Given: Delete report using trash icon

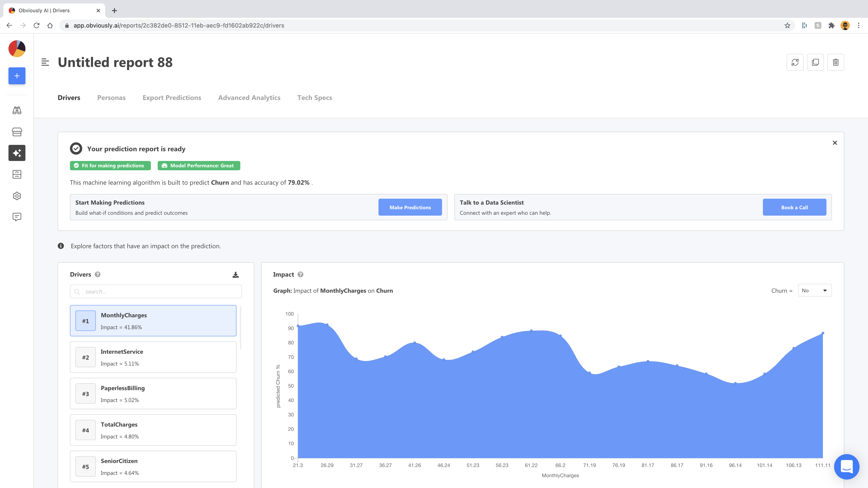Looking at the screenshot, I should 836,62.
